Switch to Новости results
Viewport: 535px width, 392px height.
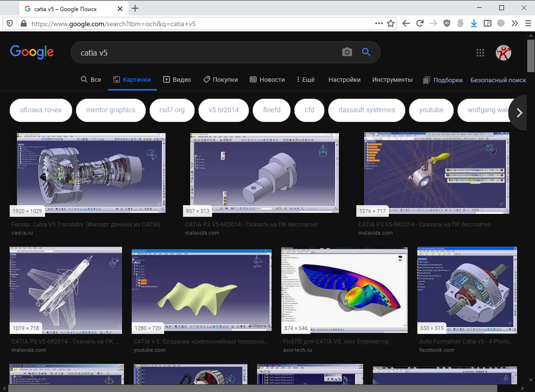point(267,79)
